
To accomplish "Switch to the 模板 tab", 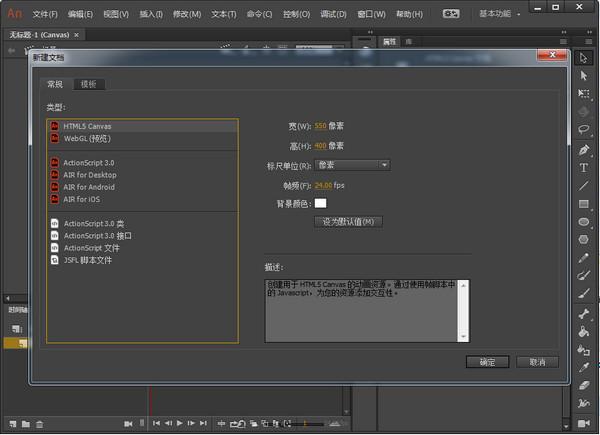I will coord(88,84).
